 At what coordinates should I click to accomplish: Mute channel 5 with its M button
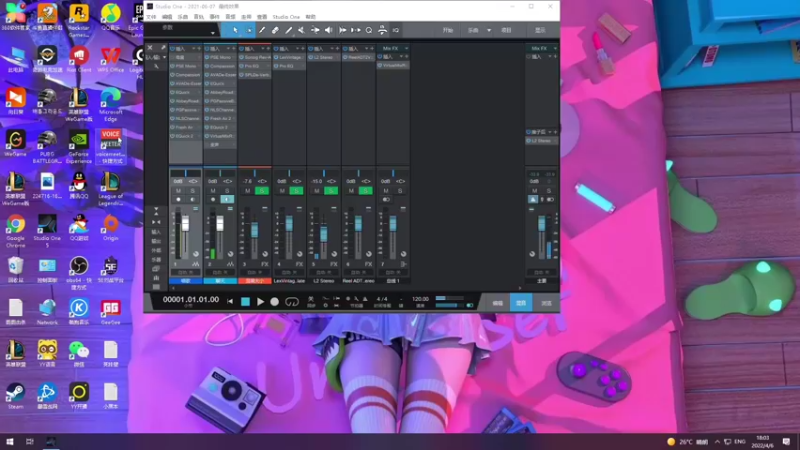(317, 191)
